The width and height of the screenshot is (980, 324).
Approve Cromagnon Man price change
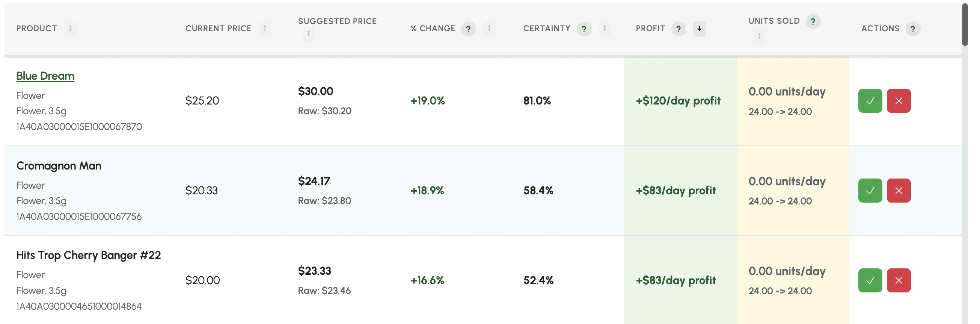click(x=870, y=190)
